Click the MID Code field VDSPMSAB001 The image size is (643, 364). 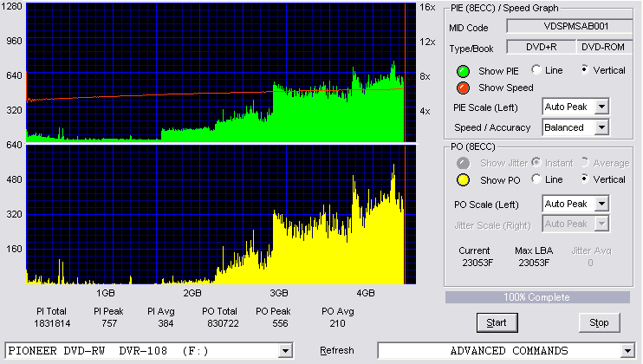[569, 26]
